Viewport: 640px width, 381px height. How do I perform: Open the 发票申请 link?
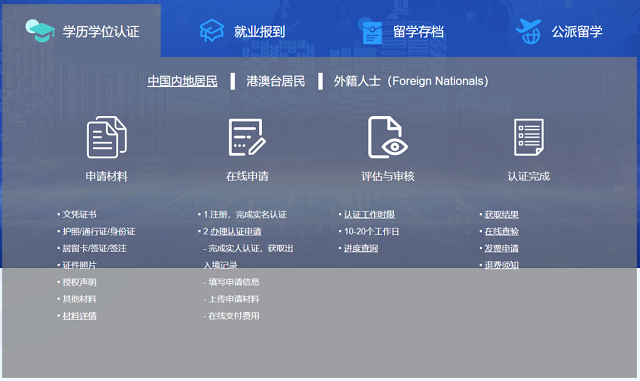[502, 248]
